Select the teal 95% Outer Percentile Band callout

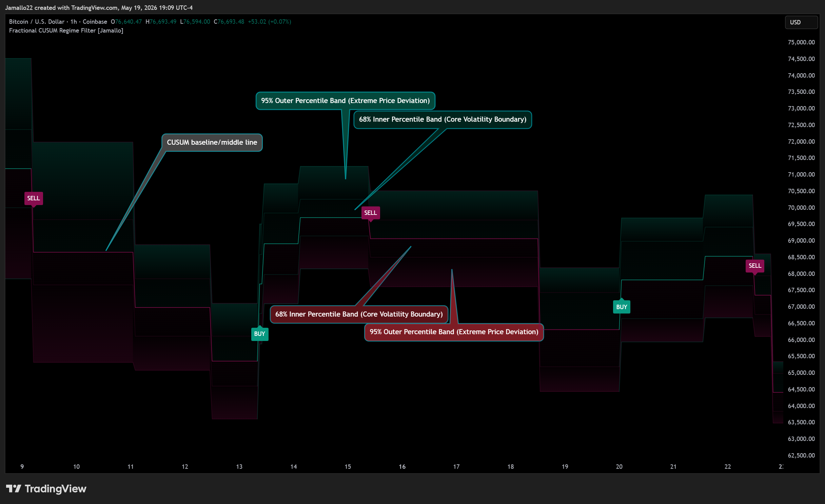pyautogui.click(x=346, y=101)
